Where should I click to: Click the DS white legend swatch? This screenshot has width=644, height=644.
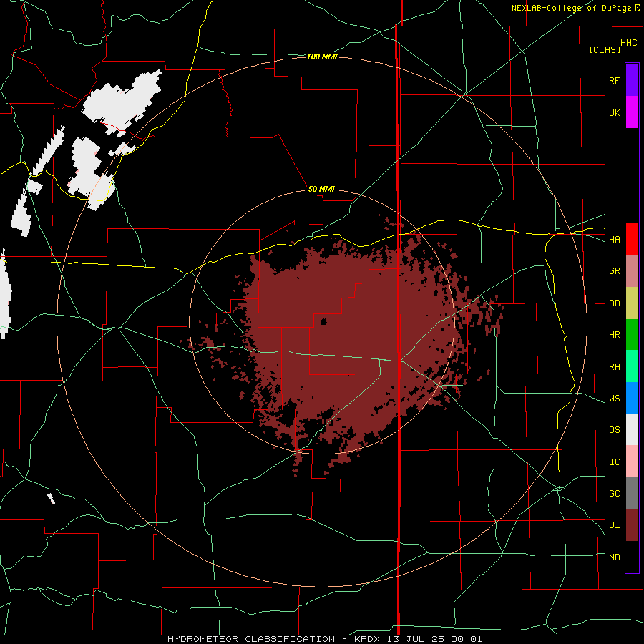632,429
